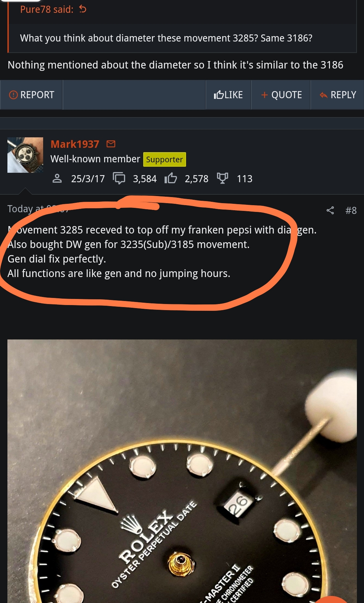Report this post
The height and width of the screenshot is (603, 364).
32,95
